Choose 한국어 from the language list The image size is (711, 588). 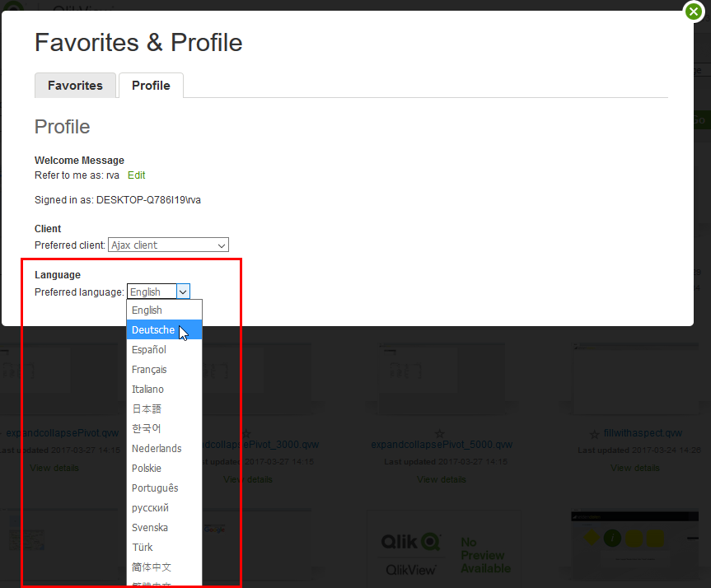[164, 428]
